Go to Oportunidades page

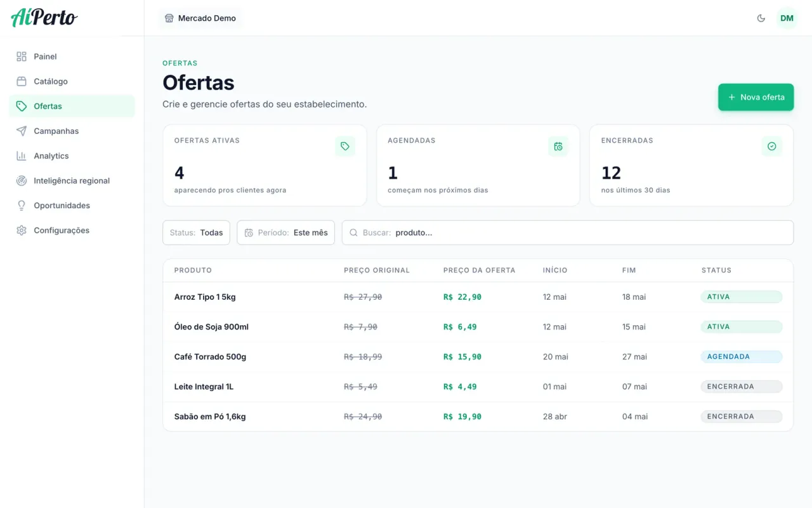(72, 205)
